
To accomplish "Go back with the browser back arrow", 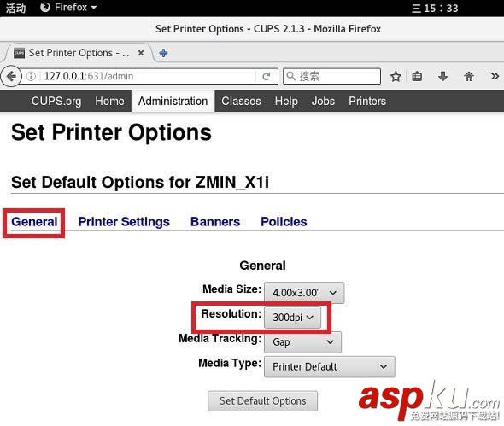I will pyautogui.click(x=11, y=77).
